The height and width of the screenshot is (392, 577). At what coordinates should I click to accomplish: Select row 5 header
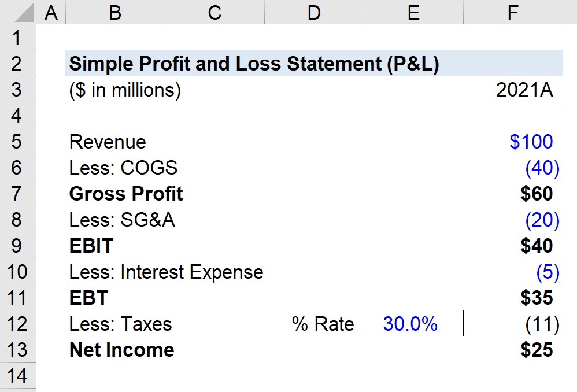point(17,142)
